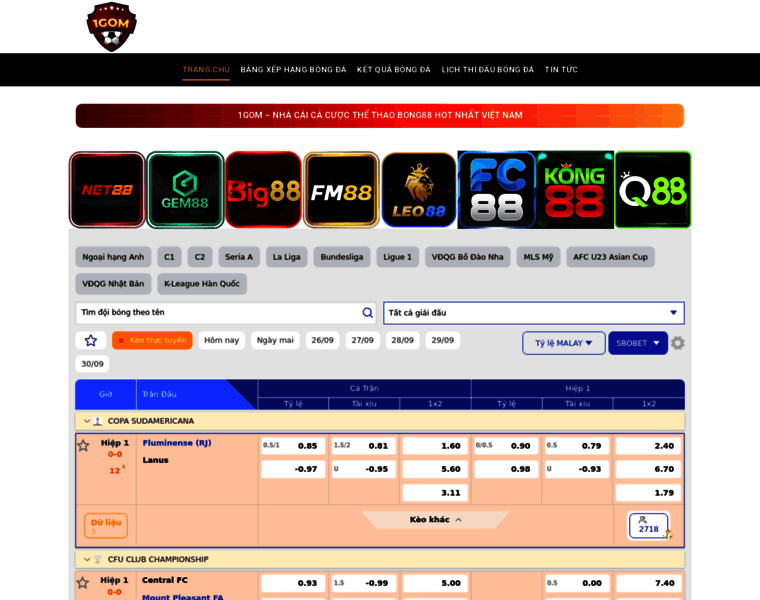Viewport: 760px width, 600px height.
Task: Open BẢNG XẾP HẠNG BÓNG ĐÁ menu
Action: [x=293, y=69]
